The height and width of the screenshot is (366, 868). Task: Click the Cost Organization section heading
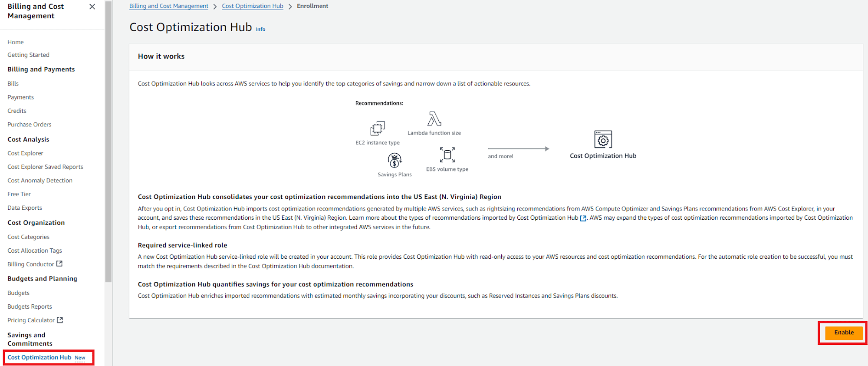36,223
